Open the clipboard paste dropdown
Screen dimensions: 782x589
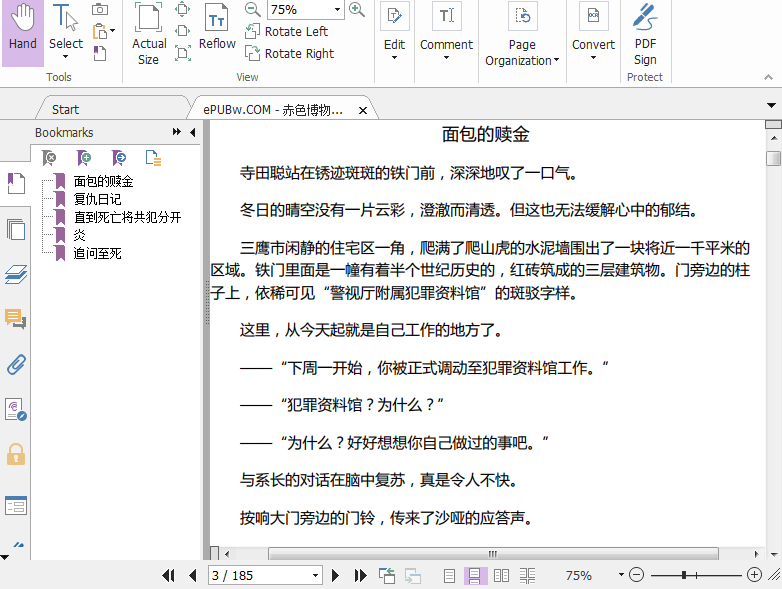click(113, 31)
